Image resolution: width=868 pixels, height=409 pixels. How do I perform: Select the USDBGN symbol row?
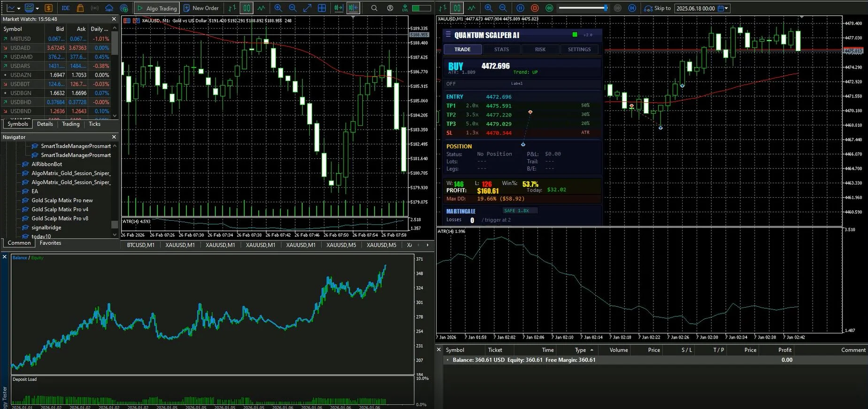click(56, 93)
